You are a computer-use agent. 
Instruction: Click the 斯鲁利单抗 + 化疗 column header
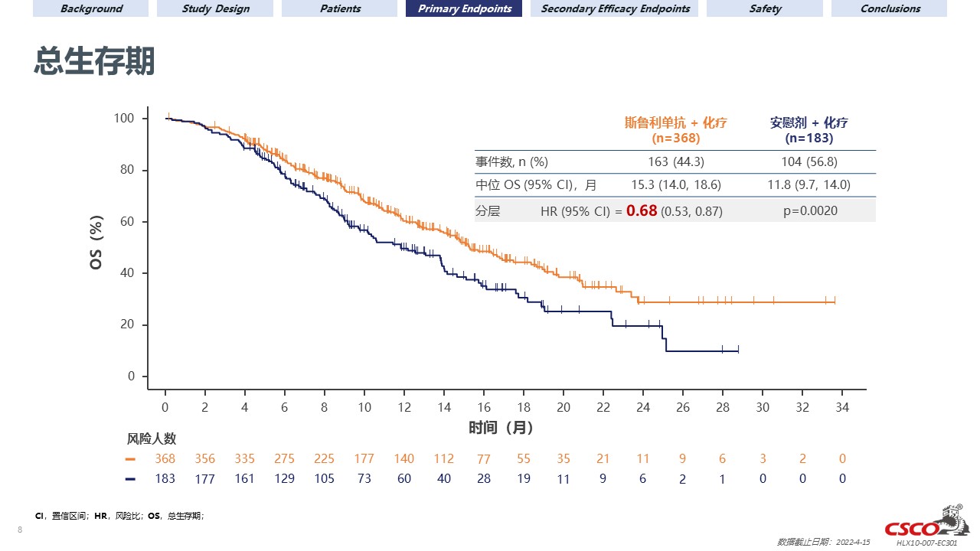(x=675, y=130)
